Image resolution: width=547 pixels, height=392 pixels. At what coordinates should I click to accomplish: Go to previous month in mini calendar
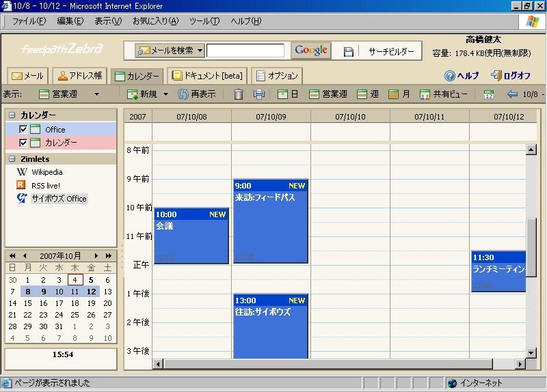[x=25, y=256]
